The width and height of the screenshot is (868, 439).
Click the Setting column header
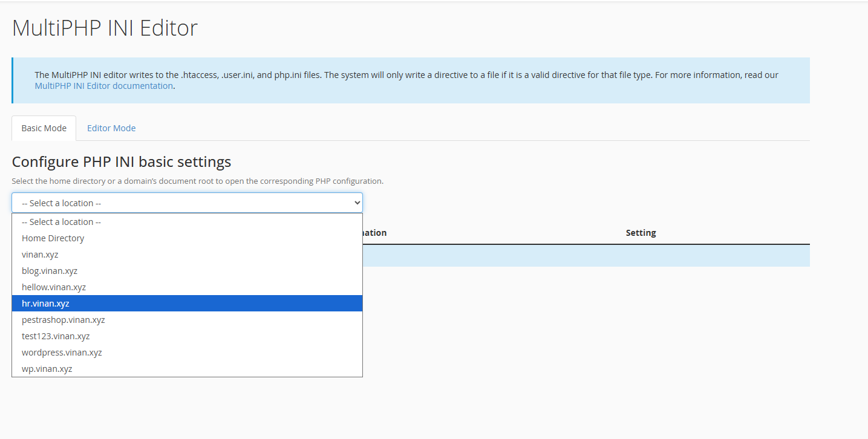point(641,232)
